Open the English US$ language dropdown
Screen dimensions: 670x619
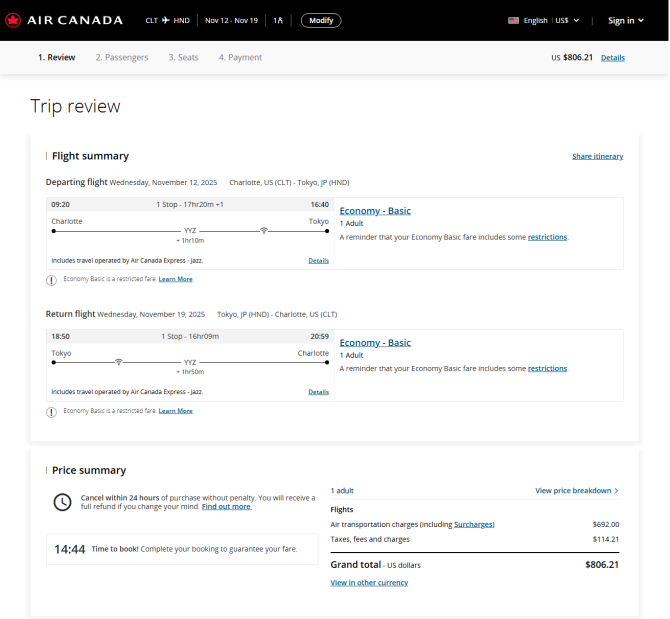coord(544,20)
